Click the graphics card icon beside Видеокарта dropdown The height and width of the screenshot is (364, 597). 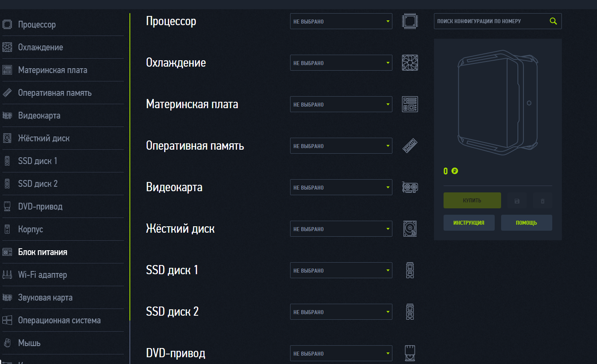(x=410, y=187)
